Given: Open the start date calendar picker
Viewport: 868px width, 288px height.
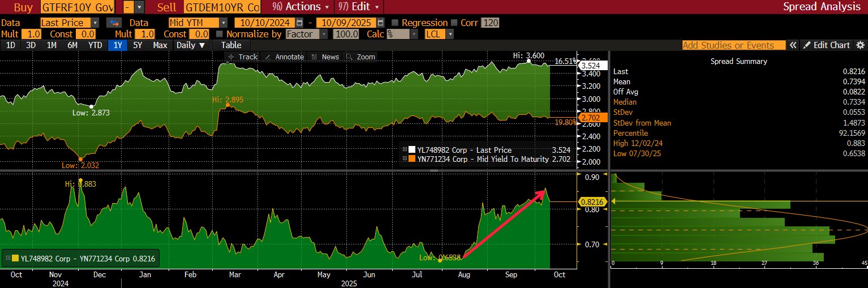Looking at the screenshot, I should coord(299,23).
